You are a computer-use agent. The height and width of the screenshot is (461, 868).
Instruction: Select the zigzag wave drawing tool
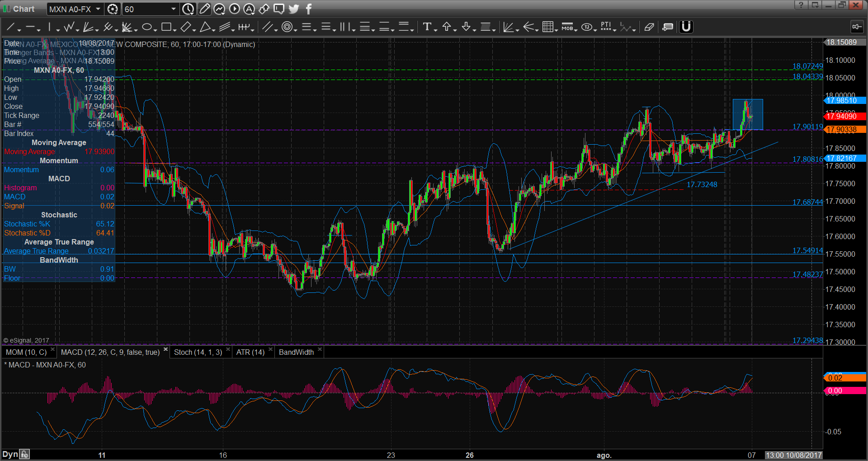click(x=69, y=27)
